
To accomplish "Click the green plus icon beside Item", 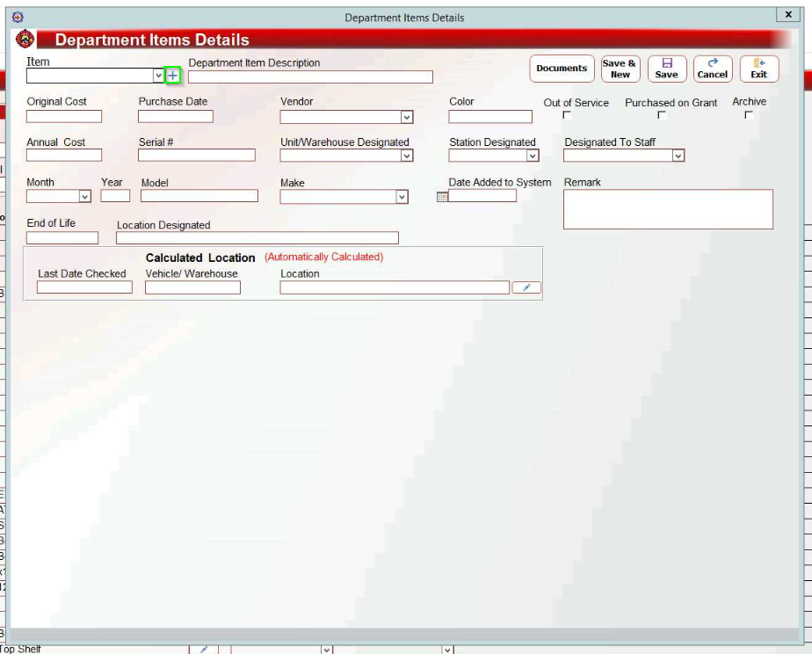I will tap(172, 76).
